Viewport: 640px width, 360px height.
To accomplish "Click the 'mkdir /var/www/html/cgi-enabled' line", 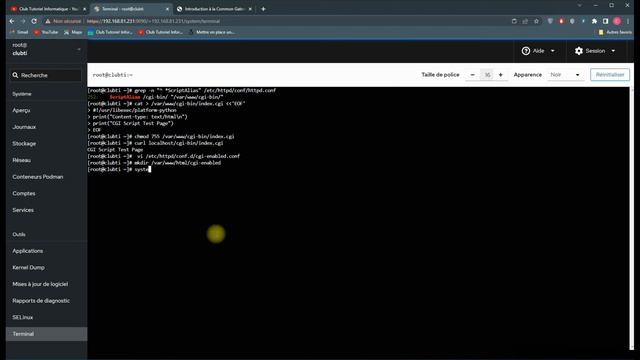I will point(154,163).
